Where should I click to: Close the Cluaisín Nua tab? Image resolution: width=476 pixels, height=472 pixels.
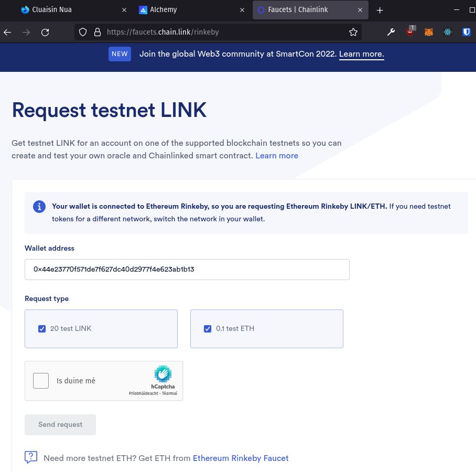(x=124, y=10)
